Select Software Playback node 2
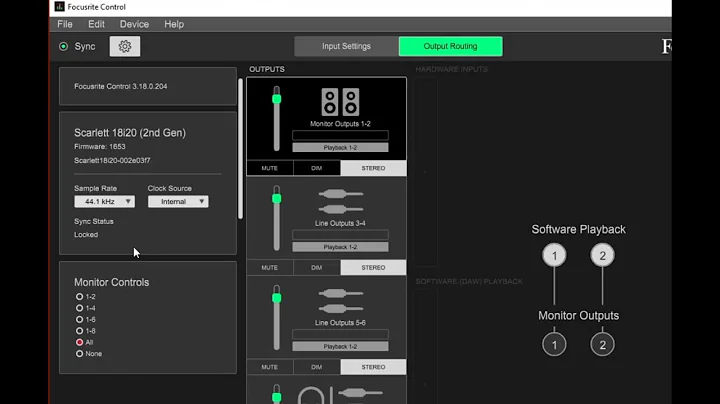 click(x=602, y=255)
